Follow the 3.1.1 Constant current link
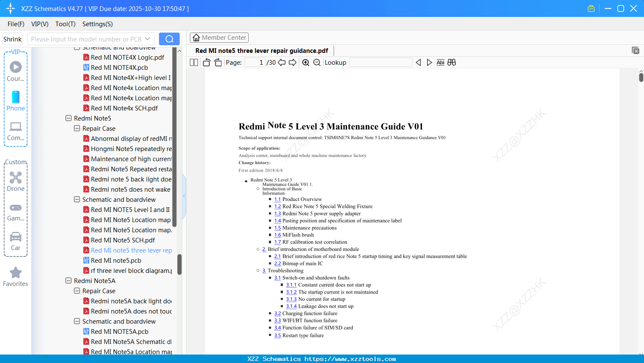The image size is (644, 363). 291,285
